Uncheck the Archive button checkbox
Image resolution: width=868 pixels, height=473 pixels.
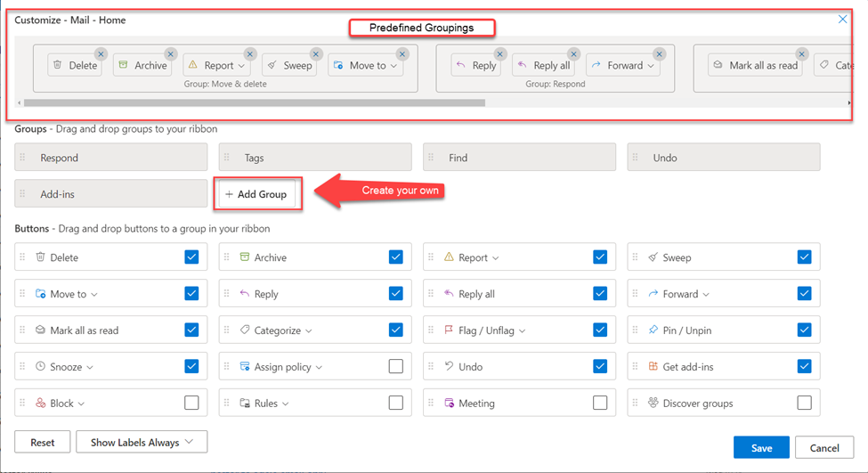396,257
